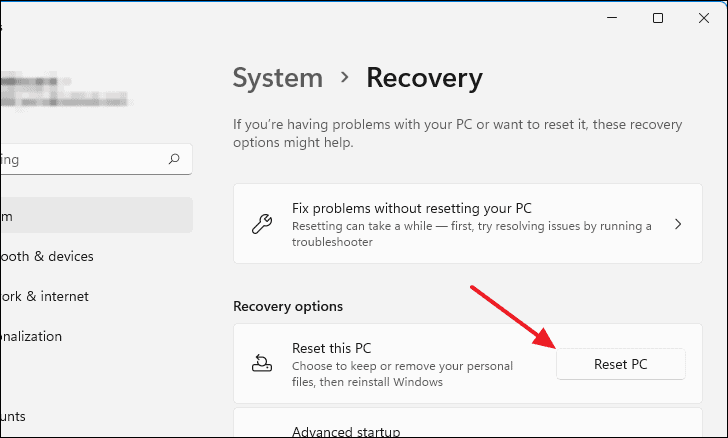Screen dimensions: 728x438
Task: Open Personalization settings page
Action: [x=31, y=336]
